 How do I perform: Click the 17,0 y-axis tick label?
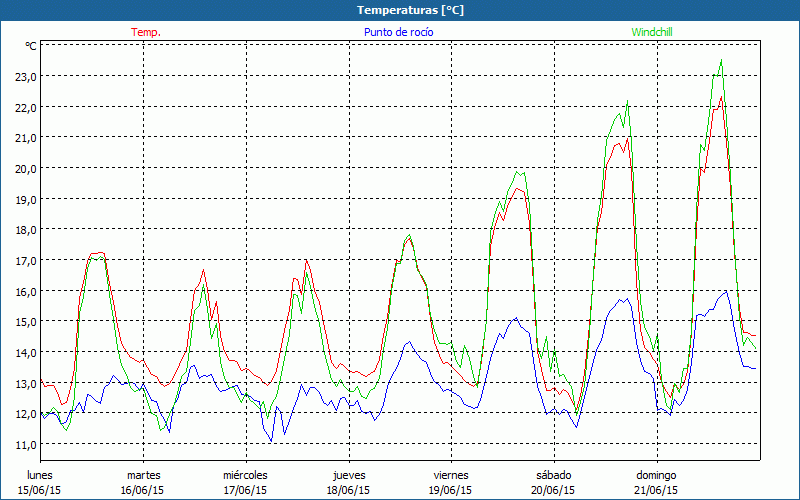tap(25, 260)
